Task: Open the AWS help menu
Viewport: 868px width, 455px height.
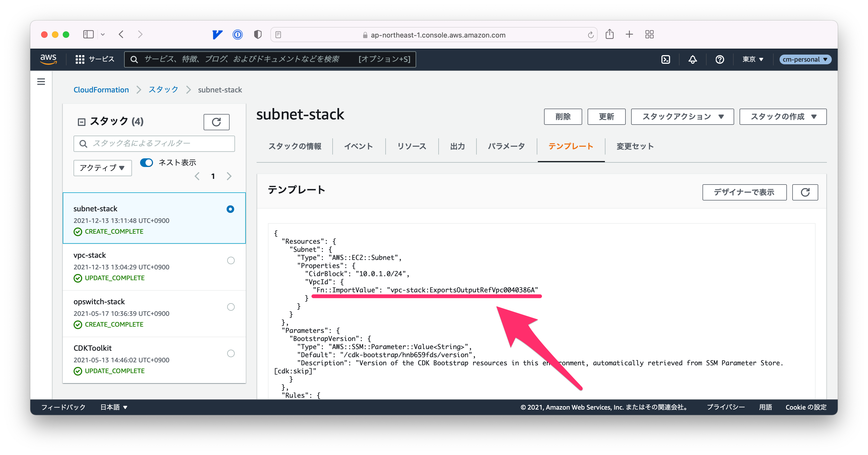Action: click(720, 59)
